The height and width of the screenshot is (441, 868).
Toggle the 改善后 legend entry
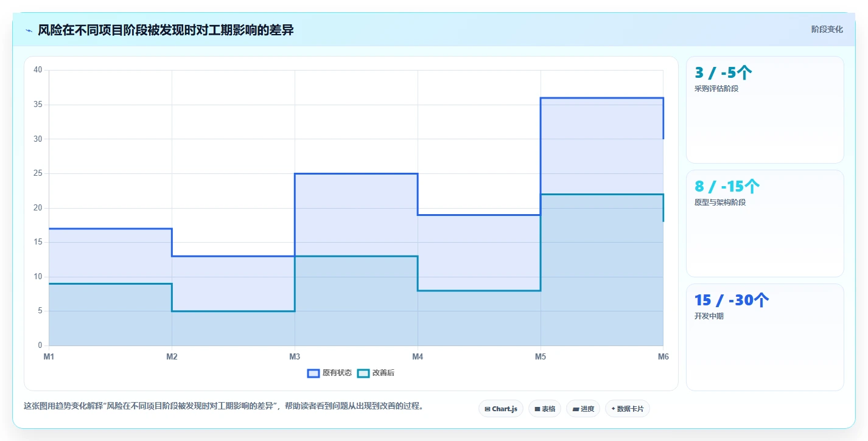coord(376,373)
